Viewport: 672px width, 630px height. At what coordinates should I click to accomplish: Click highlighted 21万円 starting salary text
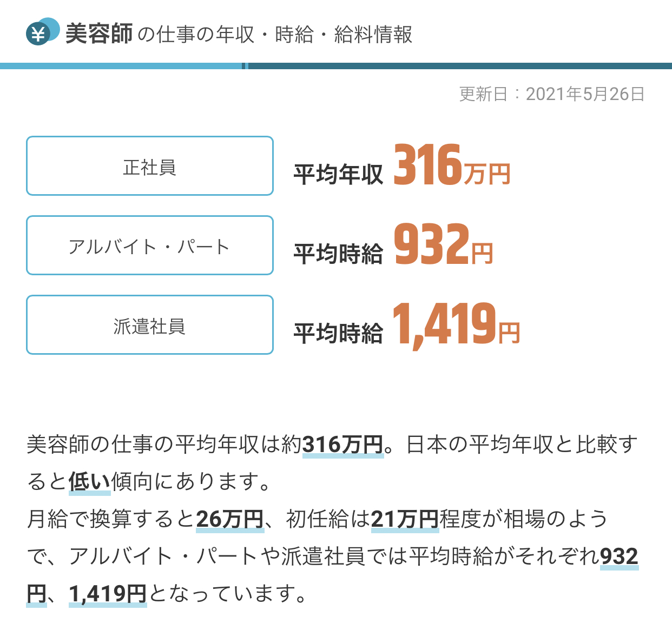click(x=405, y=519)
